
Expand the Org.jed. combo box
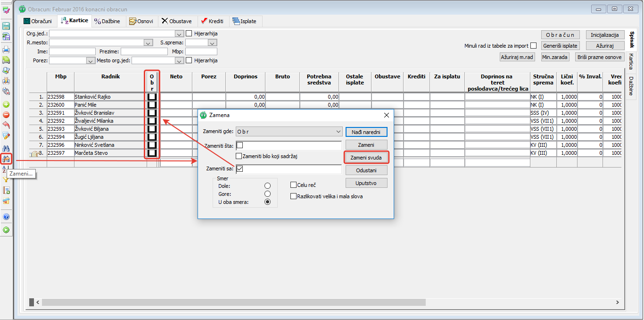[179, 34]
